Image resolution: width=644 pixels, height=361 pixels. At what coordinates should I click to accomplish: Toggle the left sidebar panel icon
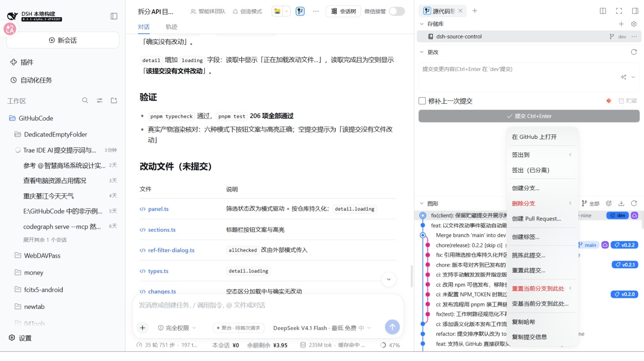click(x=114, y=16)
